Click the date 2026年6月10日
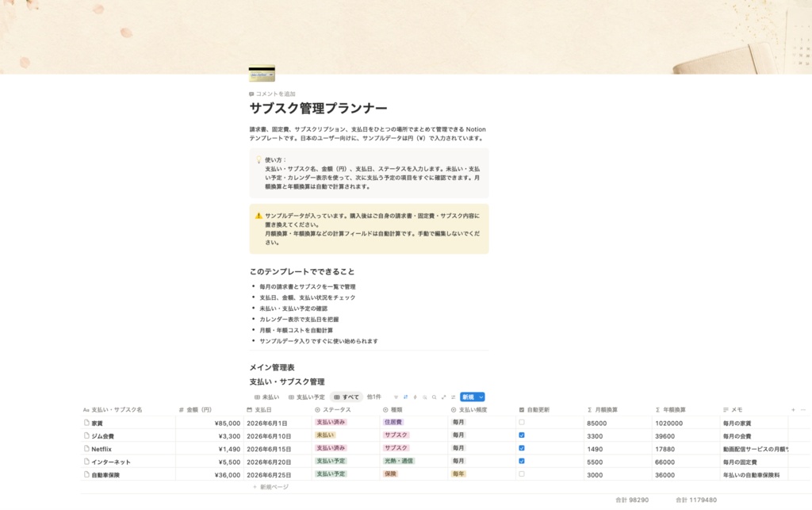Image resolution: width=812 pixels, height=510 pixels. click(269, 436)
